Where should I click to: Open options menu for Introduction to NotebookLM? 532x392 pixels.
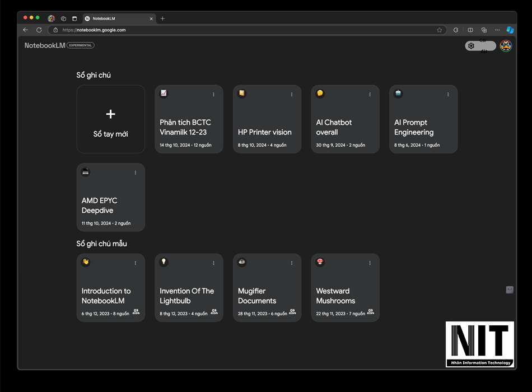136,263
